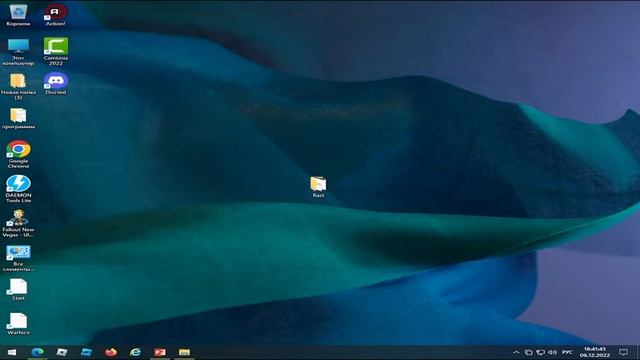This screenshot has width=640, height=360.
Task: Open the network status tray icon
Action: click(x=540, y=352)
